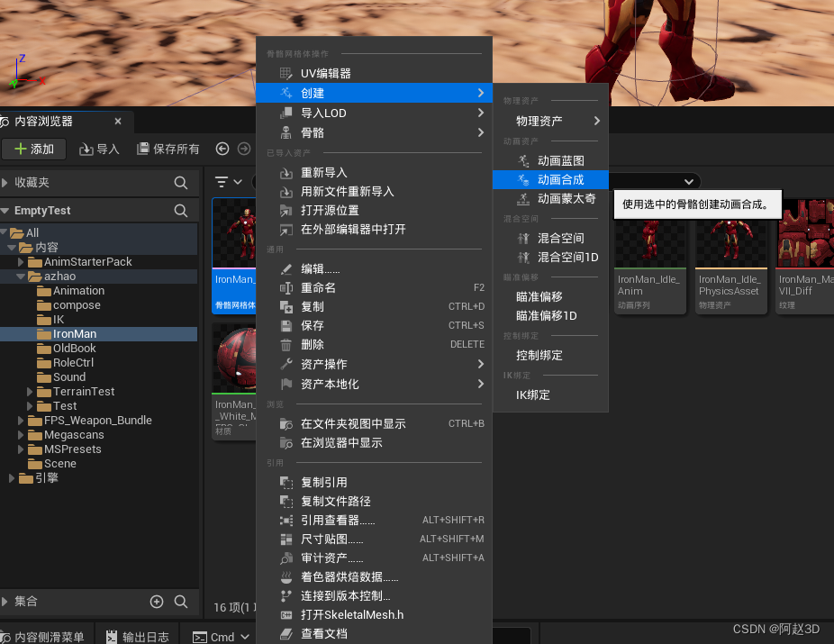Viewport: 834px width, 644px height.
Task: Click the 导入 import button
Action: click(99, 149)
